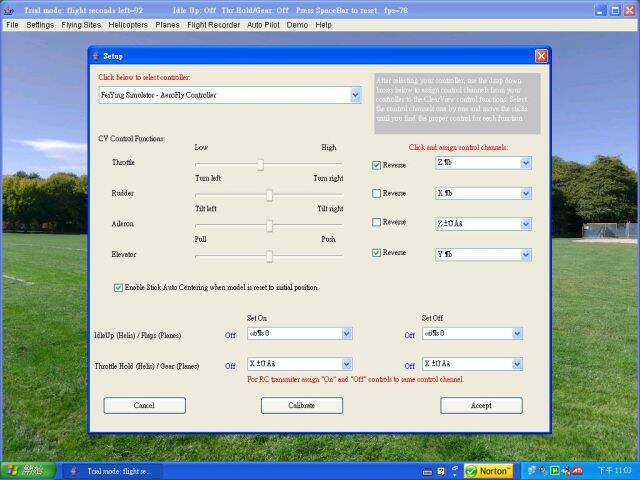This screenshot has height=480, width=640.
Task: Open the Help menu
Action: 323,25
